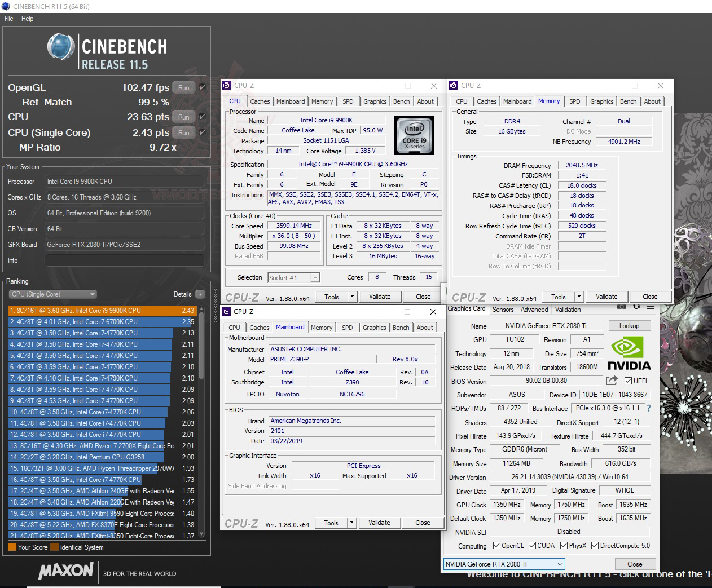The height and width of the screenshot is (588, 712).
Task: Click the Memory Size 11264 MB value
Action: (x=517, y=463)
